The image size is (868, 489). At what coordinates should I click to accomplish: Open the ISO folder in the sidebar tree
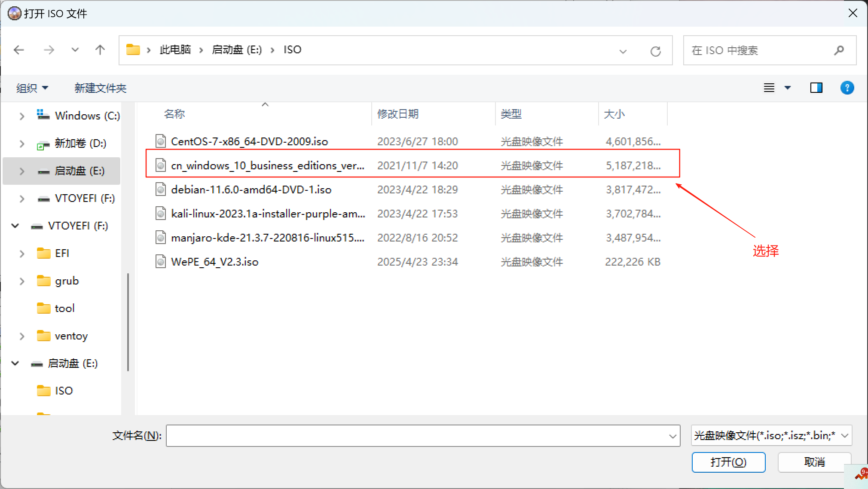[x=64, y=391]
